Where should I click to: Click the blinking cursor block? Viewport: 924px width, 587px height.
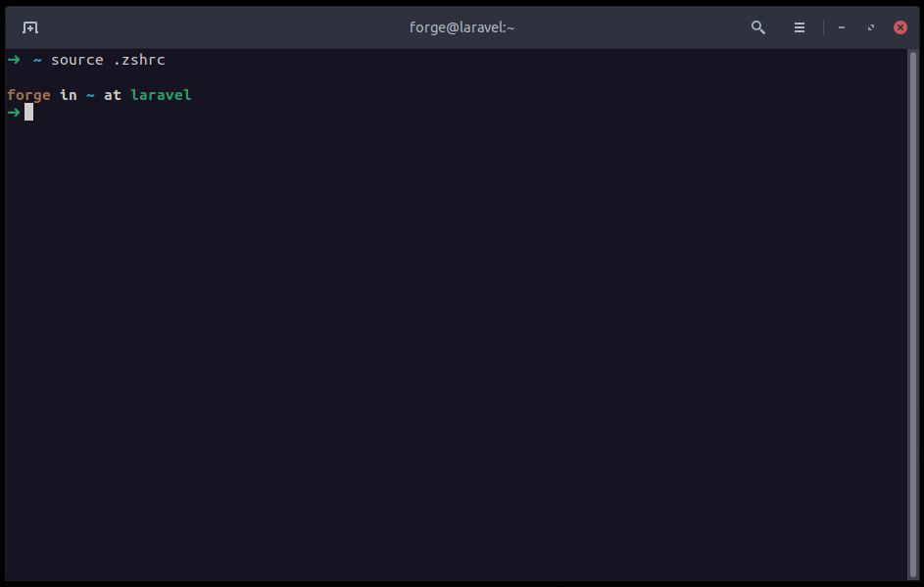29,112
